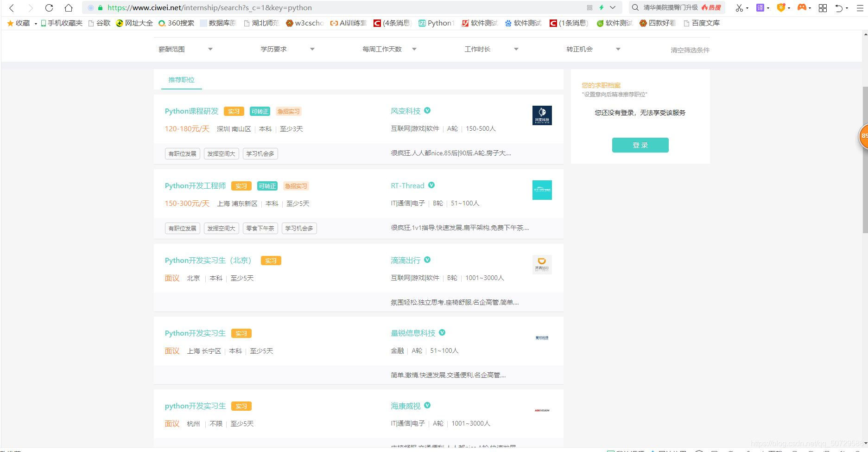Open address bar dropdown chevron

click(613, 7)
